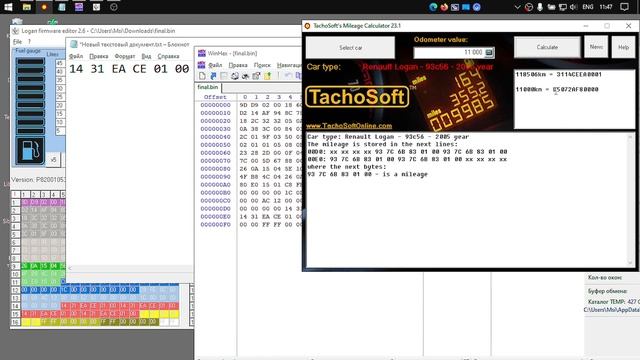640x360 pixels.
Task: Open File menu in Logan firmware editor
Action: pyautogui.click(x=18, y=42)
